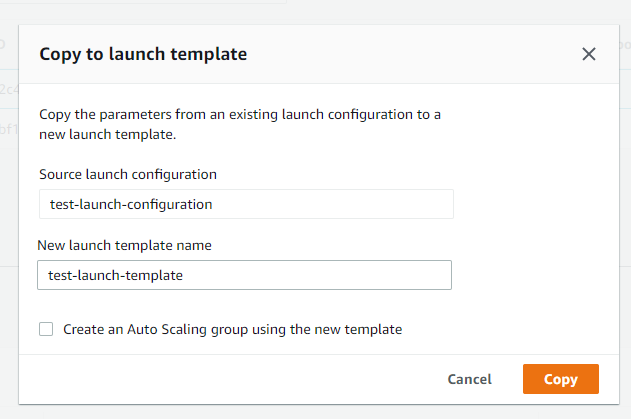The image size is (631, 419).
Task: Click the "New launch template name" label
Action: point(124,245)
